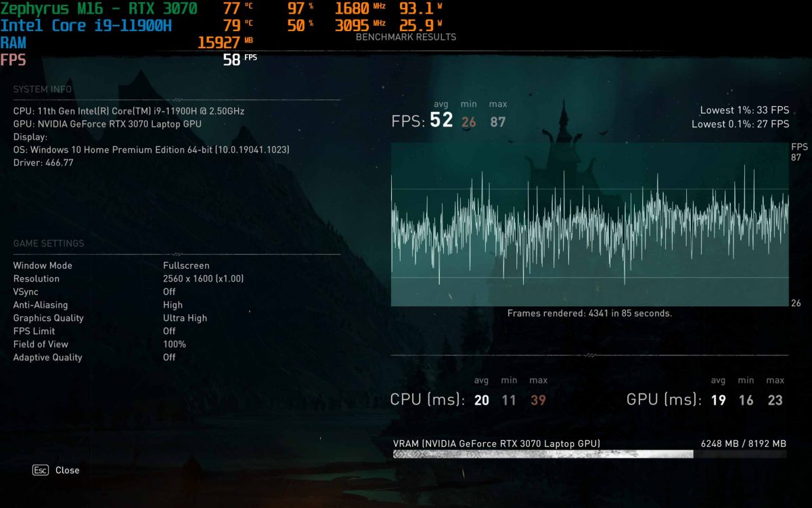Click the empty Display: info line
The height and width of the screenshot is (508, 812).
(30, 137)
